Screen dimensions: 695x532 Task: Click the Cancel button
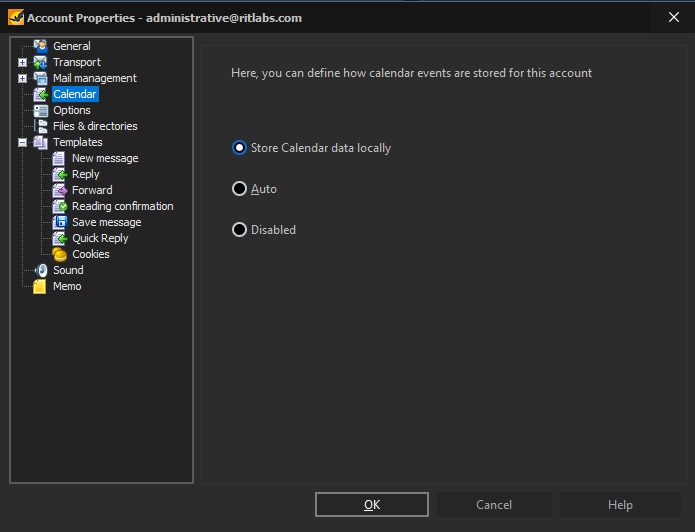point(494,505)
